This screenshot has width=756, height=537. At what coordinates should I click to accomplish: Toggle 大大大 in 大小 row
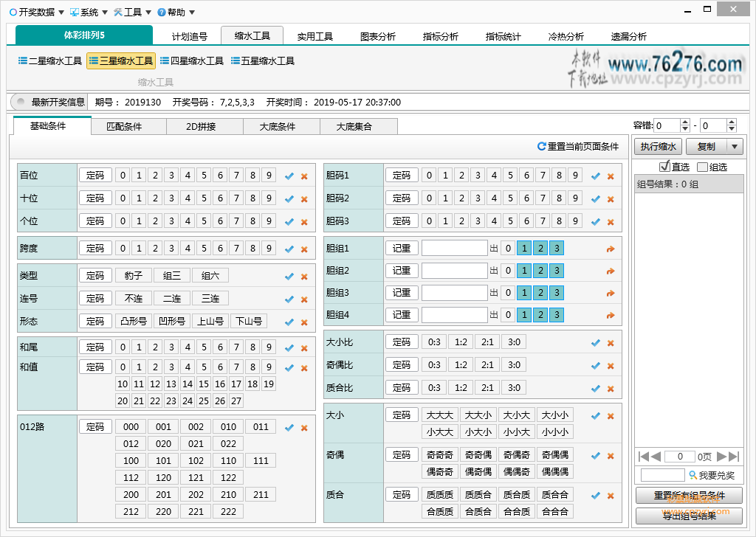pyautogui.click(x=440, y=415)
